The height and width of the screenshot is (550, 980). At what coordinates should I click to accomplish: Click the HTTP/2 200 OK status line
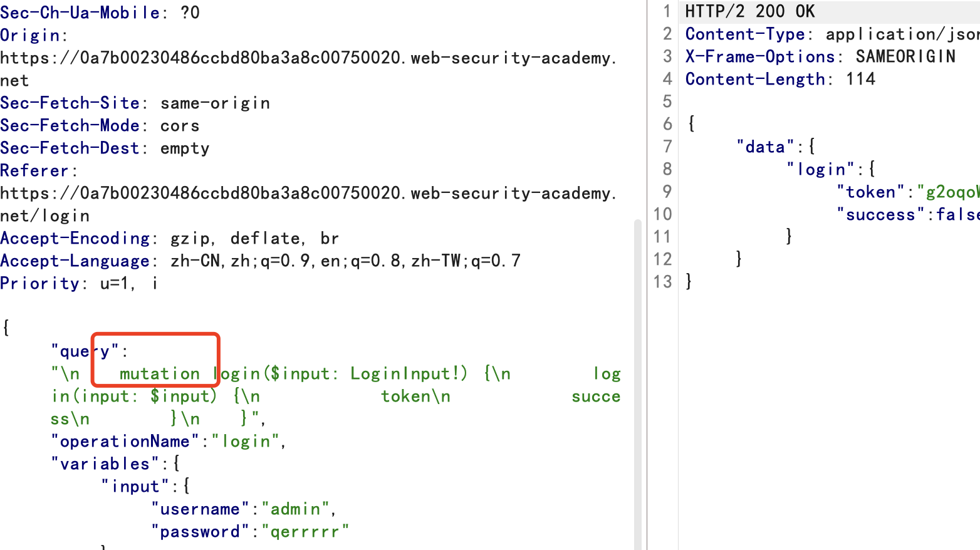click(749, 11)
